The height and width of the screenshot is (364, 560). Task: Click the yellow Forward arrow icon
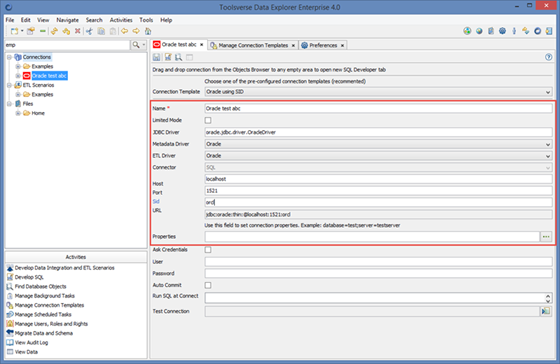tap(136, 31)
